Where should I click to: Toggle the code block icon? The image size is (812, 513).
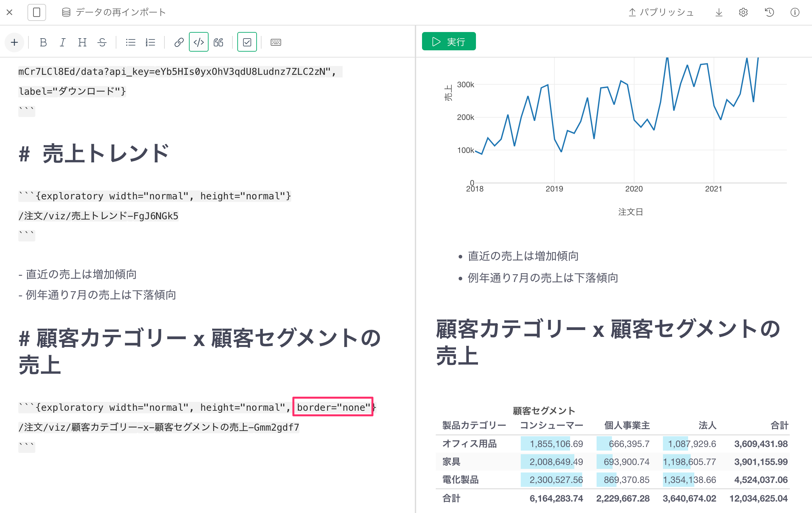[x=199, y=42]
